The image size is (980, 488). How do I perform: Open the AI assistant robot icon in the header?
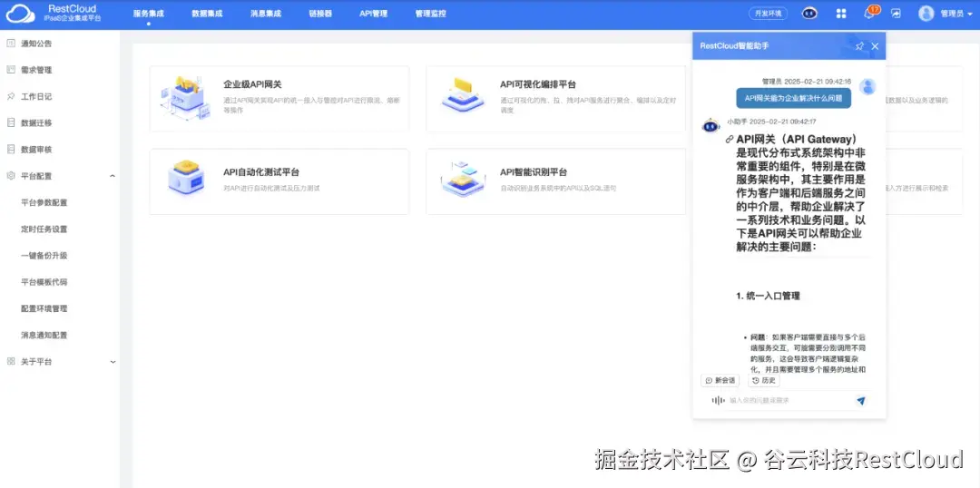(809, 13)
